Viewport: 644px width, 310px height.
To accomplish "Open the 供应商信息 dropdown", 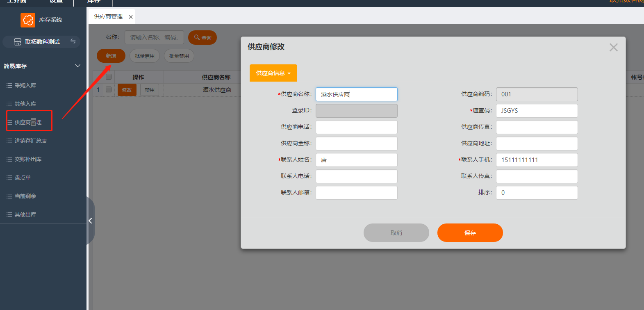I will coord(273,73).
